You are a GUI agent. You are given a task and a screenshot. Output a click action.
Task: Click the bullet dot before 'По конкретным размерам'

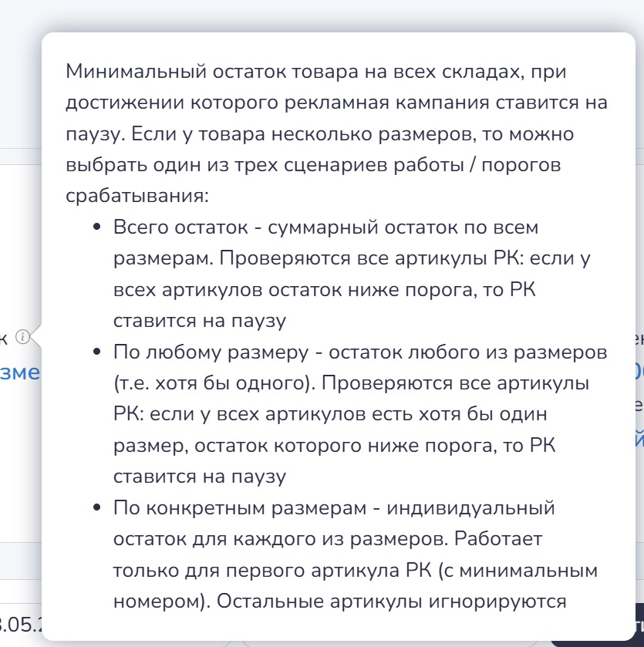point(96,508)
